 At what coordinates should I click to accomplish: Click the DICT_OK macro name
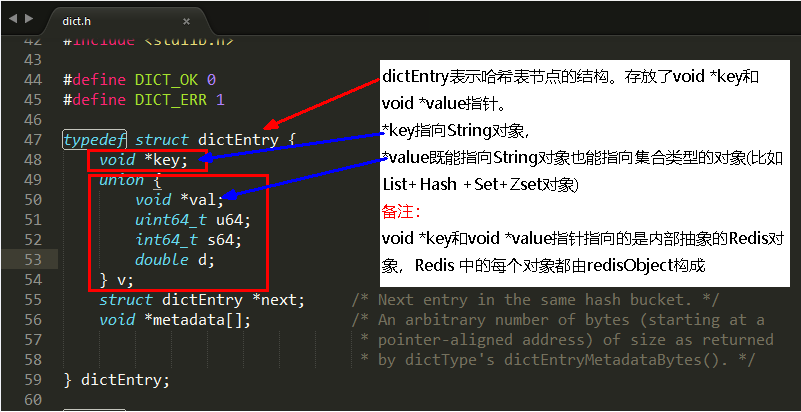coord(166,80)
